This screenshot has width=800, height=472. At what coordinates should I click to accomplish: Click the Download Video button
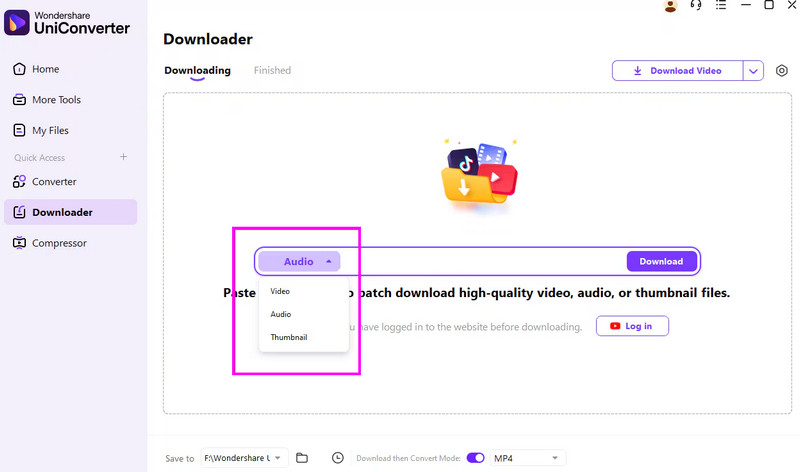[678, 71]
